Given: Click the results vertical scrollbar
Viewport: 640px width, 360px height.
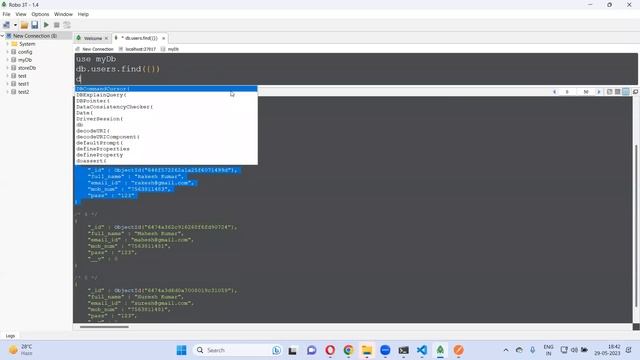Looking at the screenshot, I should click(x=636, y=225).
